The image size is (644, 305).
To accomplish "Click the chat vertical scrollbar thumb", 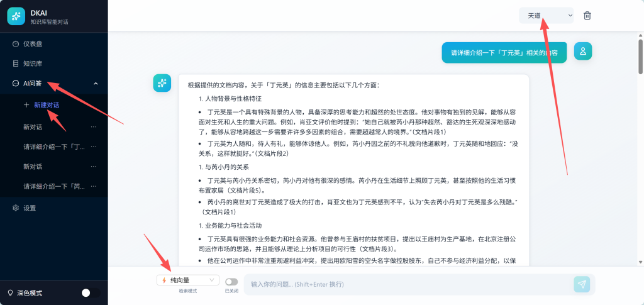I will click(x=641, y=56).
